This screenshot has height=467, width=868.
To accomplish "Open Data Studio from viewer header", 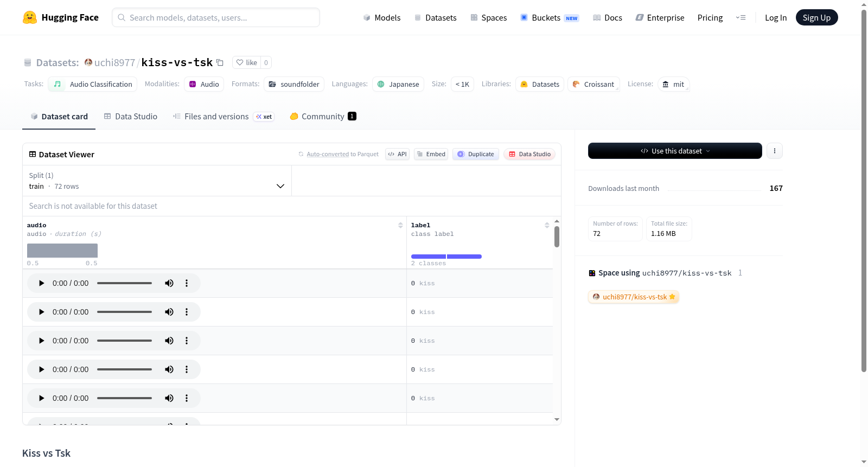I will pos(529,154).
